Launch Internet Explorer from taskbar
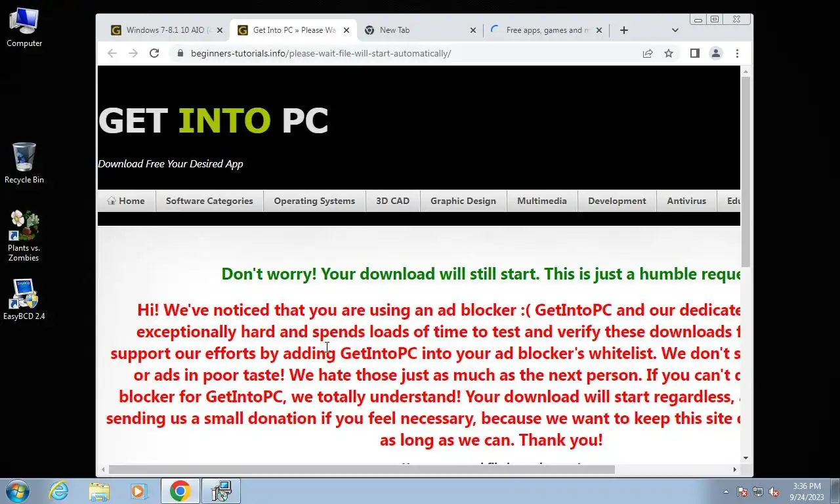 point(59,491)
